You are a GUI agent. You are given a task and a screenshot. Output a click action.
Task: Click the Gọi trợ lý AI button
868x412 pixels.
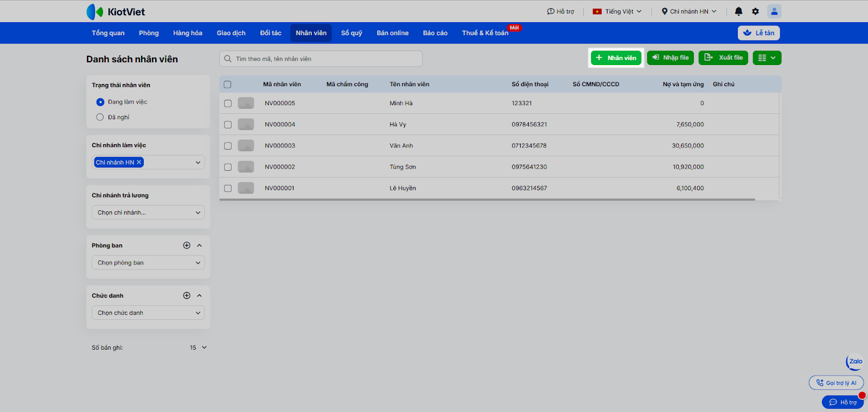coord(836,383)
